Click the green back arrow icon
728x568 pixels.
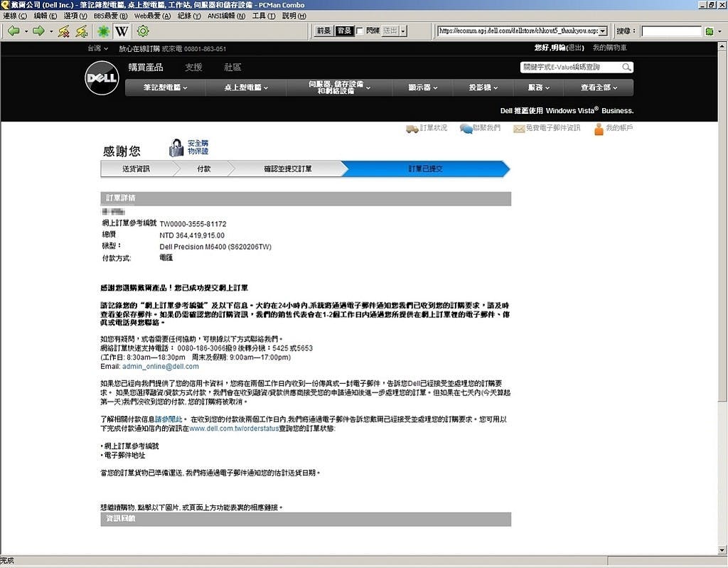tap(14, 31)
